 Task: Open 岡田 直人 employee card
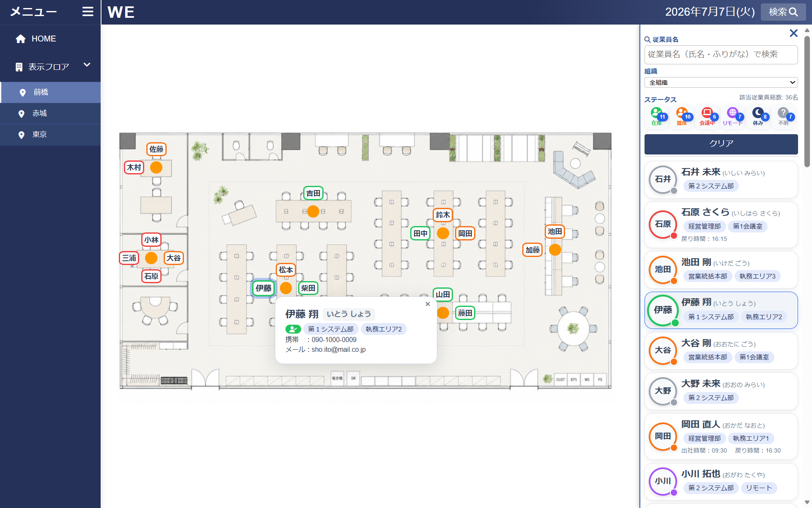pos(721,437)
